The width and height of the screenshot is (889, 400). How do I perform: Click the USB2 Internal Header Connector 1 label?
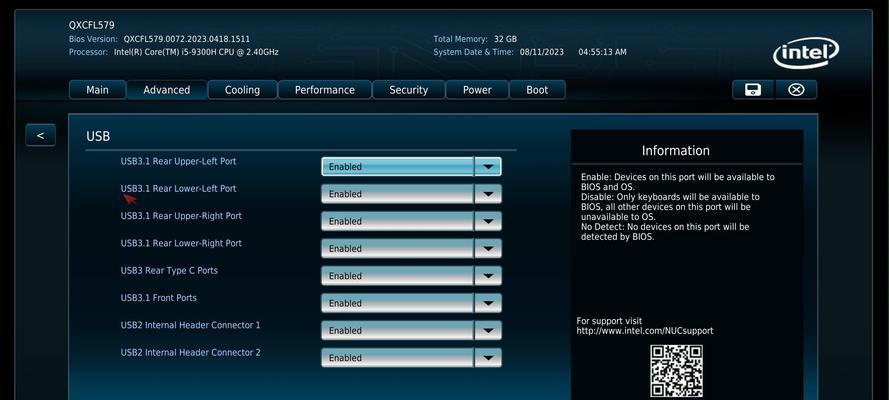pos(190,325)
